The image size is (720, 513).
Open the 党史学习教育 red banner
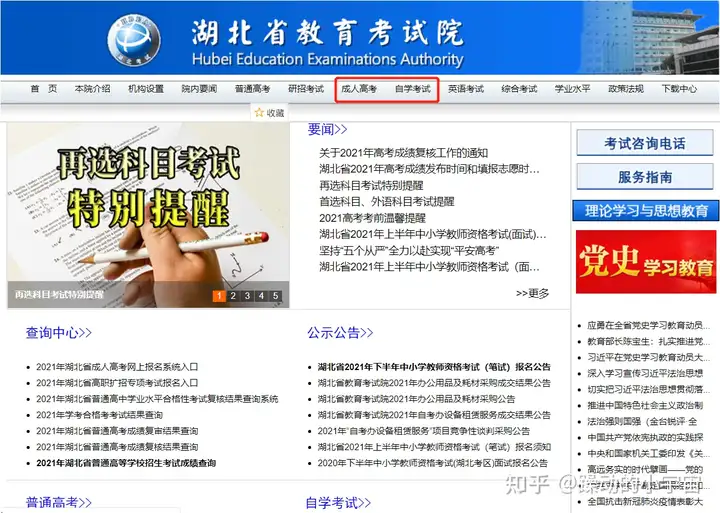click(x=646, y=262)
